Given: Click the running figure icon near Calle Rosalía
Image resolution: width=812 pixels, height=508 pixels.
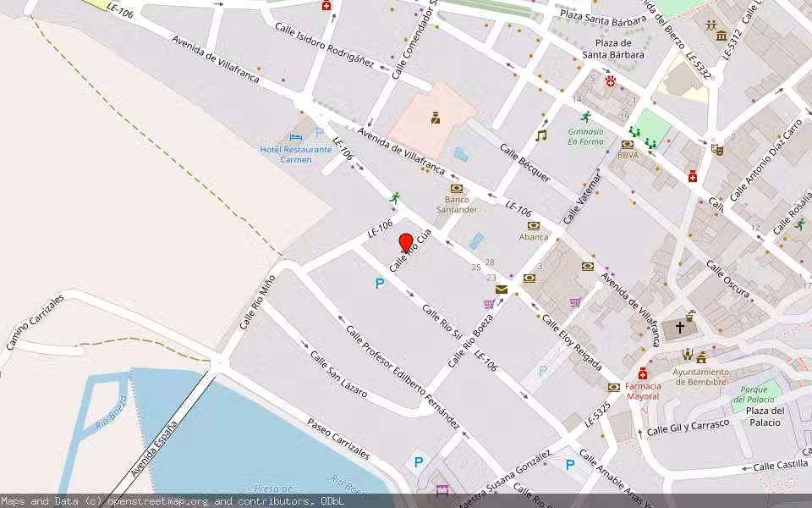Looking at the screenshot, I should point(800,224).
